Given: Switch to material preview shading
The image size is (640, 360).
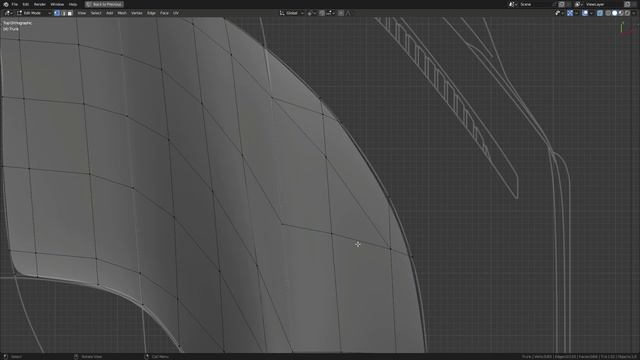Looking at the screenshot, I should coord(621,13).
